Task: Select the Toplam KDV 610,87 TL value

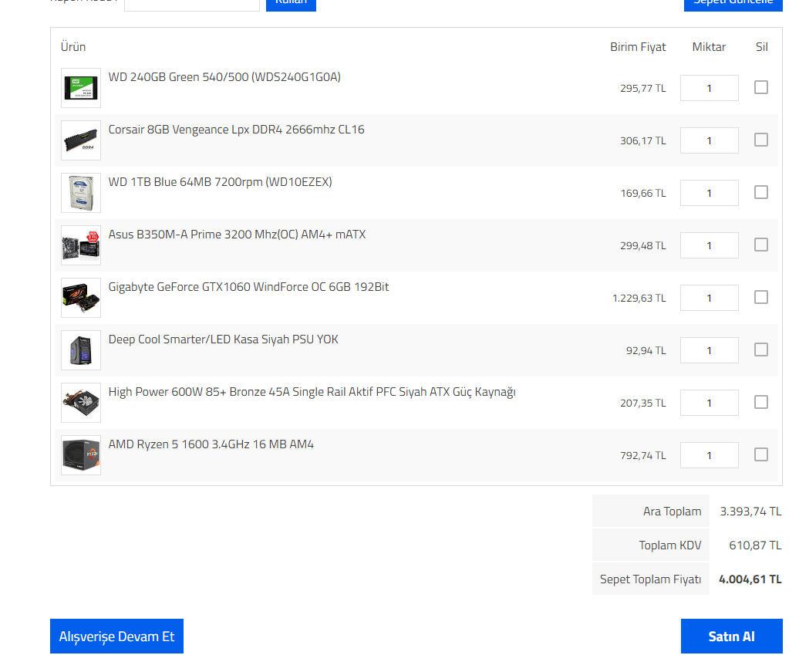Action: (755, 545)
